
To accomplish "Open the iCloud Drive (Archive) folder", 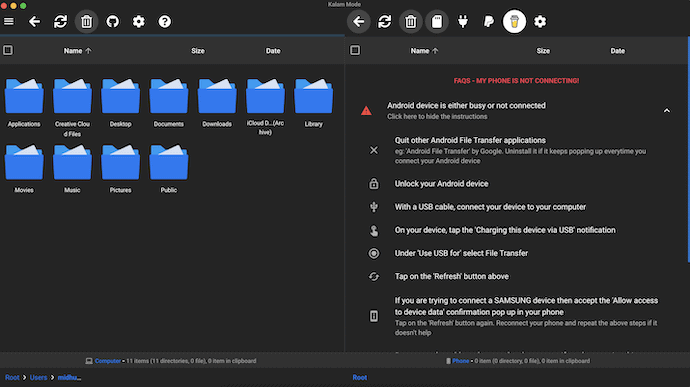I will 265,107.
